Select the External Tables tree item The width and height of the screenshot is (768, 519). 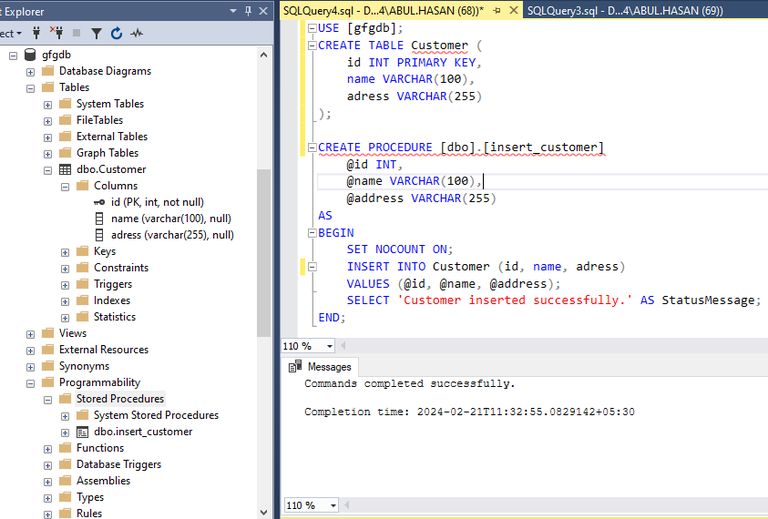[x=112, y=136]
